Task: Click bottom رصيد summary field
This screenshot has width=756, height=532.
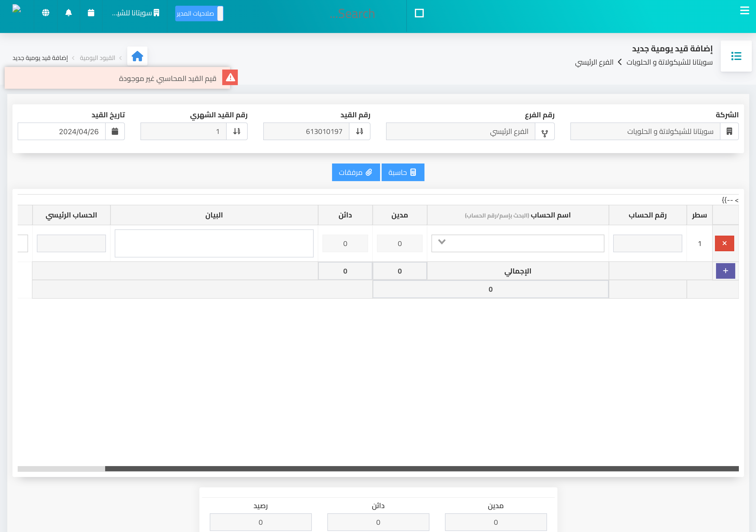Action: tap(260, 522)
